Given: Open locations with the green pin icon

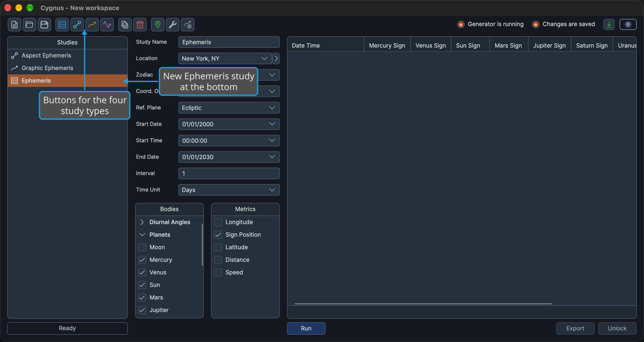Looking at the screenshot, I should click(158, 25).
